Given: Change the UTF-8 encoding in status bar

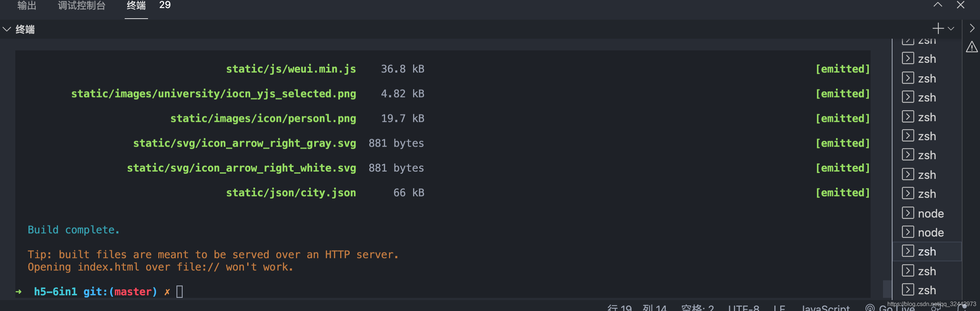Looking at the screenshot, I should tap(744, 308).
